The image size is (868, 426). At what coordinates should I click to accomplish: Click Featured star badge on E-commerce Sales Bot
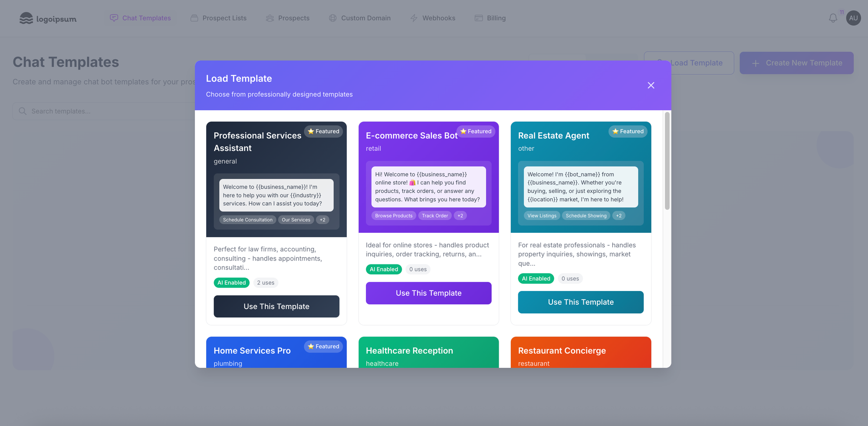click(x=476, y=132)
